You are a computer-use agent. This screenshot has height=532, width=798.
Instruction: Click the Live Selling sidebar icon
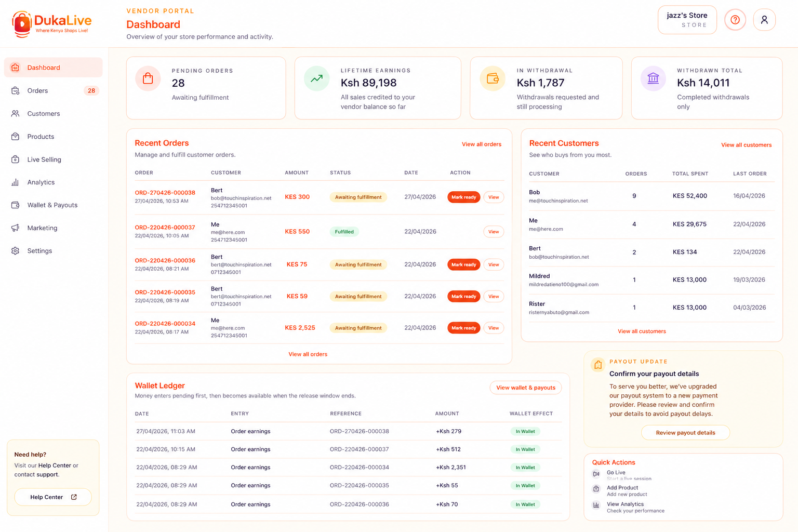click(16, 159)
